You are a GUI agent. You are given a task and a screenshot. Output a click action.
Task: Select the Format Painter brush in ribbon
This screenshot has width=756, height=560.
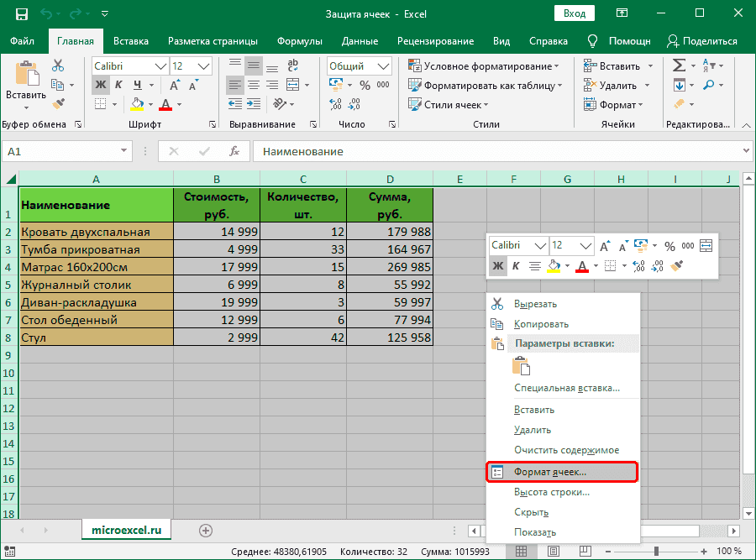point(58,104)
